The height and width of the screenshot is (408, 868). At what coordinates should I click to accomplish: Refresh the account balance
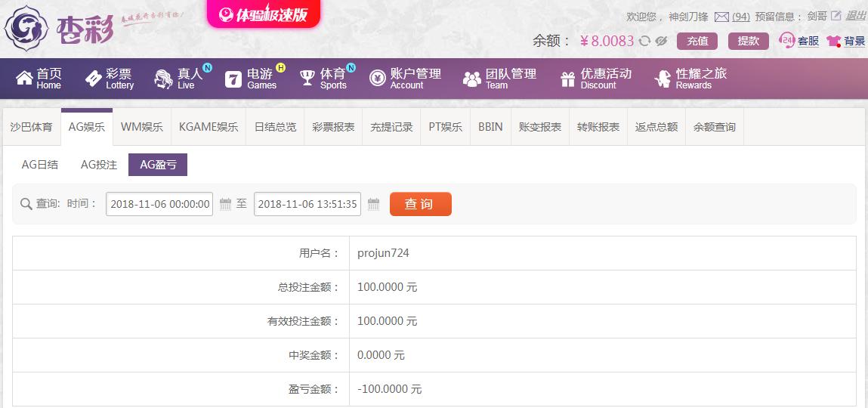(644, 42)
